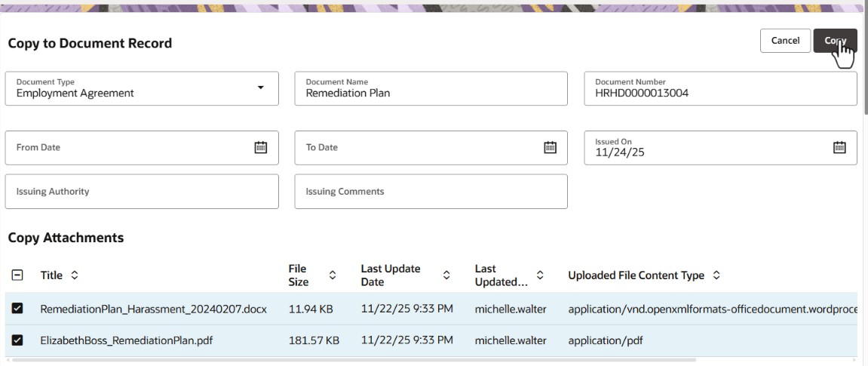This screenshot has height=366, width=868.
Task: Click the application/pdf content type cell
Action: (605, 340)
